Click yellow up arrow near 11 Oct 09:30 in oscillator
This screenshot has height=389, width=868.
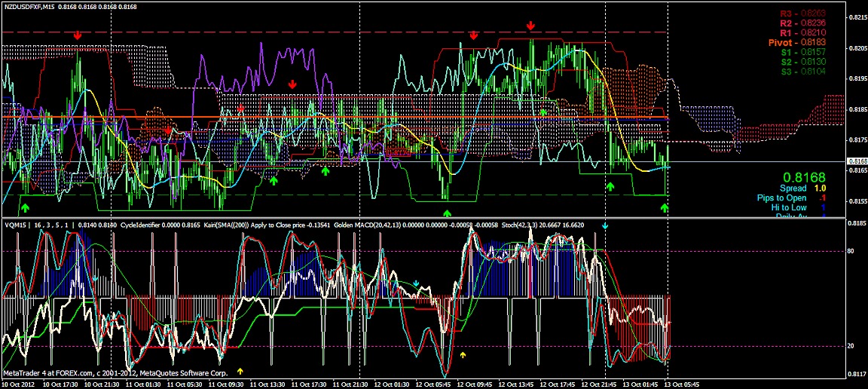tap(240, 371)
